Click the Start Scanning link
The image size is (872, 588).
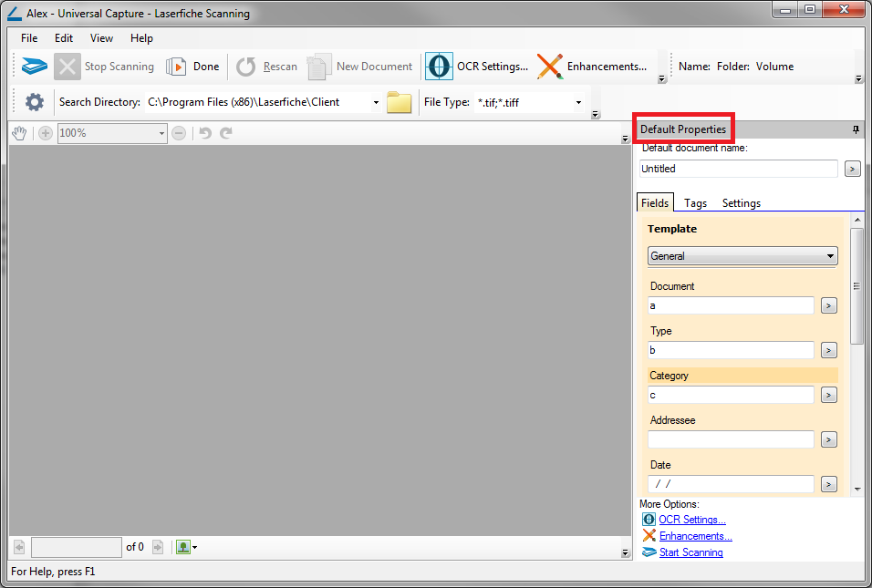point(691,552)
